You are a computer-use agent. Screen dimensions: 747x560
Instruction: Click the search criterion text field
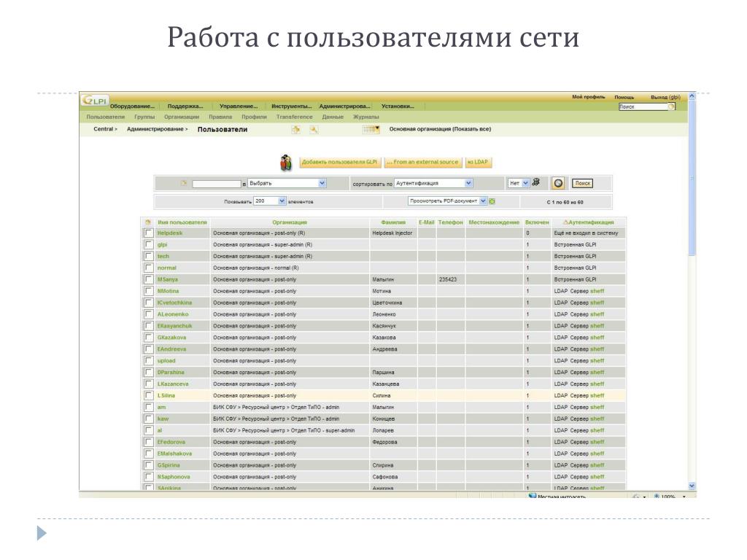point(217,184)
